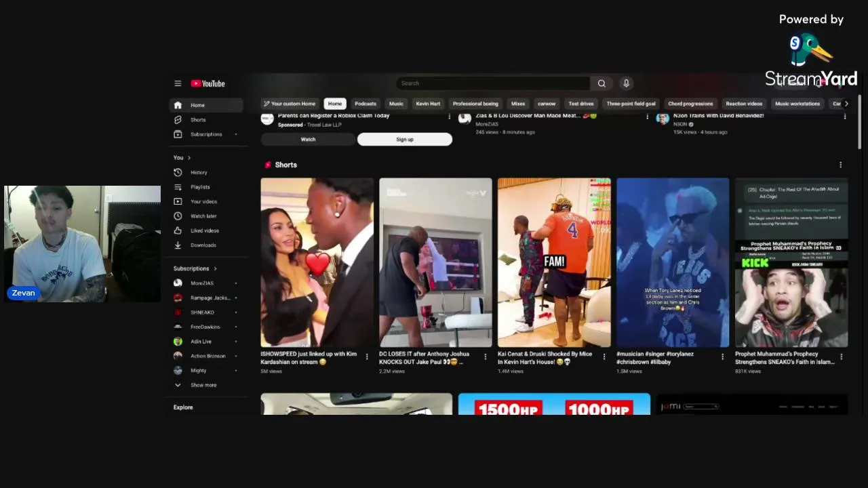This screenshot has width=868, height=488.
Task: Open Liked videos thumbs-up icon
Action: (x=178, y=230)
